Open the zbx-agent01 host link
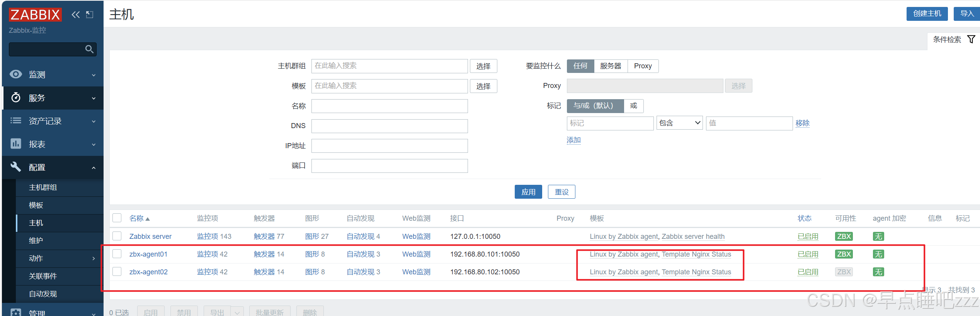The image size is (980, 316). point(148,254)
